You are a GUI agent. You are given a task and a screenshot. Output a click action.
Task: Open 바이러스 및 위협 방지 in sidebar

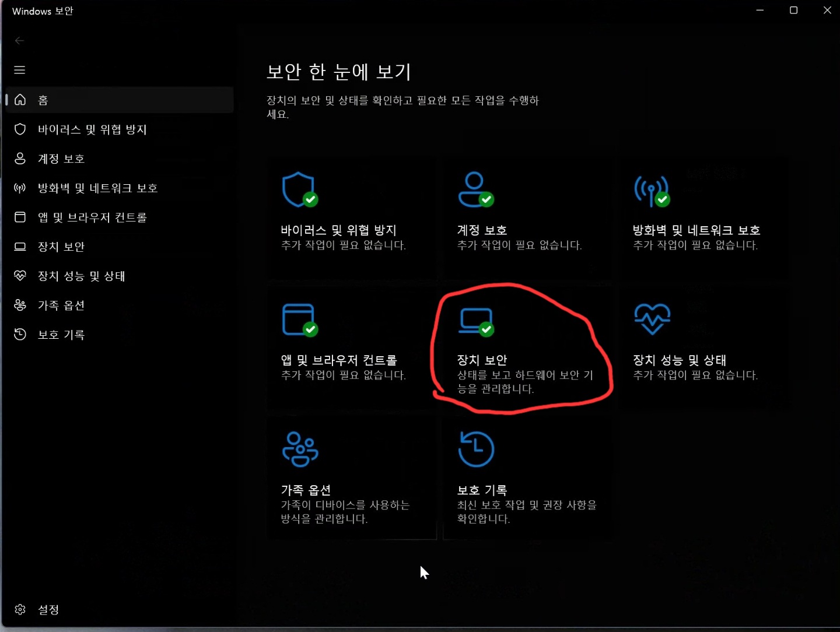tap(92, 129)
